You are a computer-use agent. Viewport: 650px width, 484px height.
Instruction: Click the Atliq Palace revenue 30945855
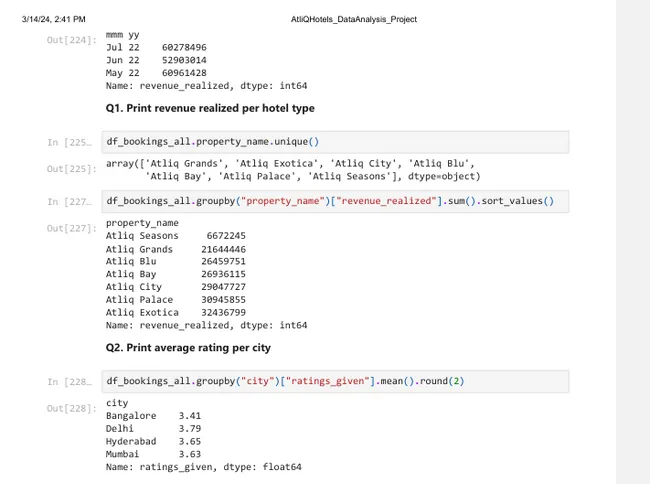[223, 300]
